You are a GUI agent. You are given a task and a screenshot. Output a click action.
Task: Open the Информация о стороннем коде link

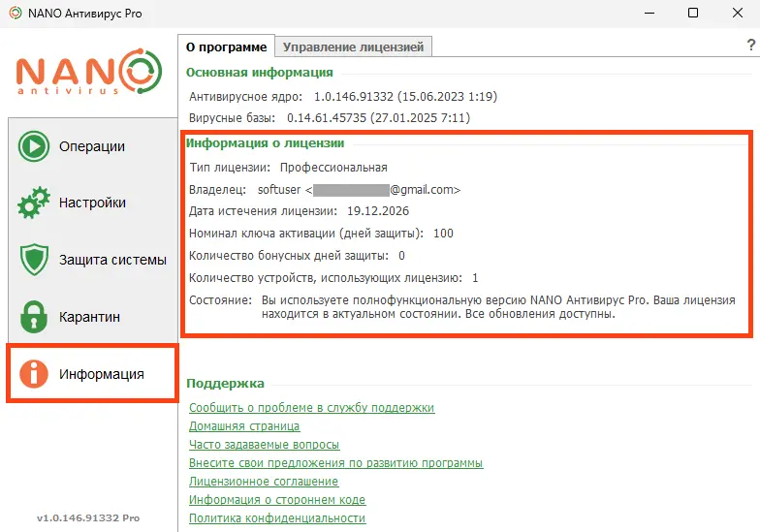tap(277, 500)
